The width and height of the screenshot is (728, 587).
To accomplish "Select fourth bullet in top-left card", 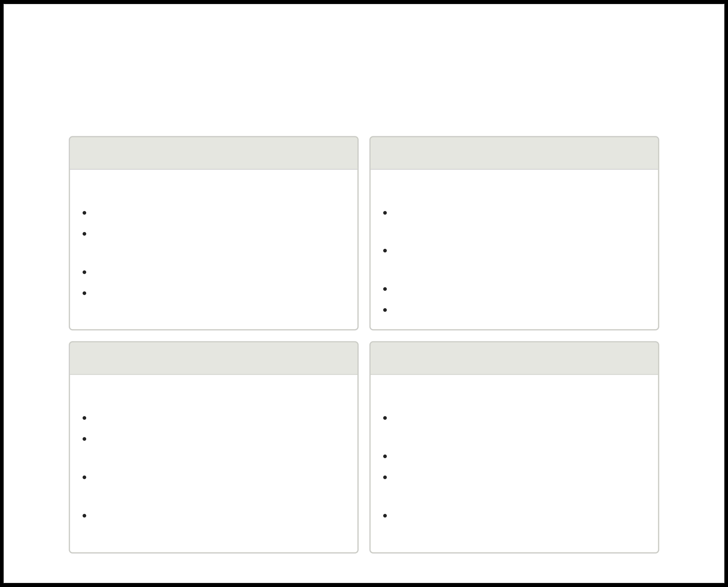I will [x=84, y=293].
